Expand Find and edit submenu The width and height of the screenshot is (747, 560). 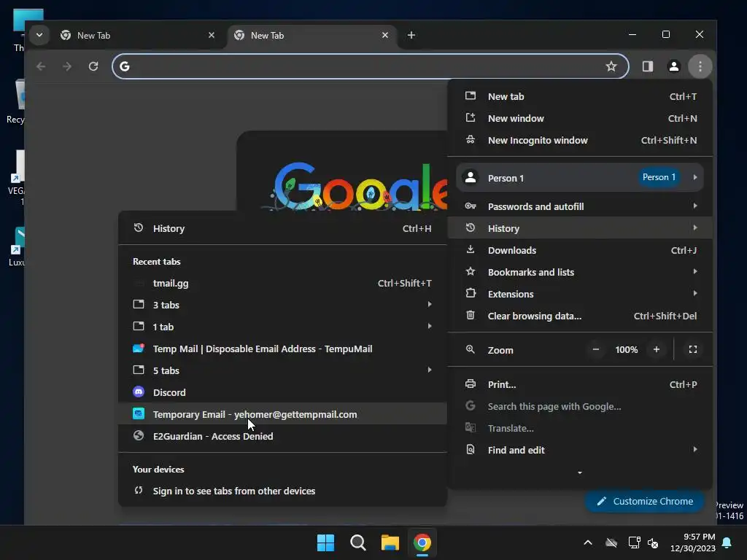[580, 450]
